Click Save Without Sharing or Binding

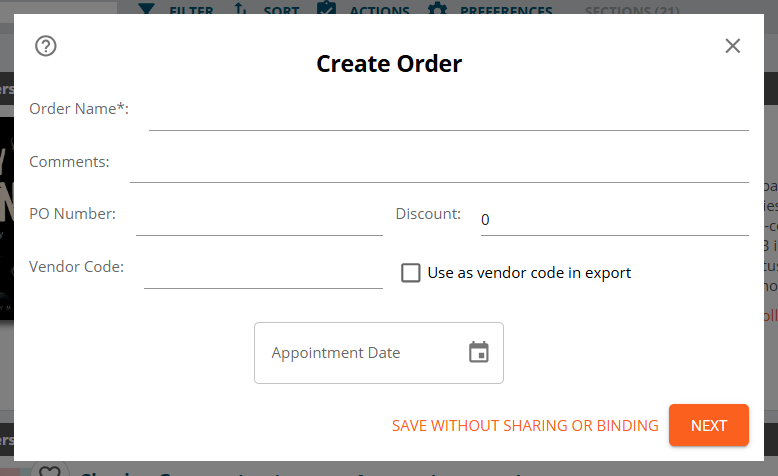point(525,425)
